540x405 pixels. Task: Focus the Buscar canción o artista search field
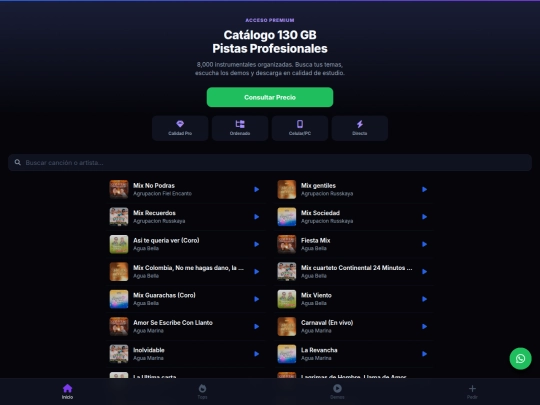[270, 163]
